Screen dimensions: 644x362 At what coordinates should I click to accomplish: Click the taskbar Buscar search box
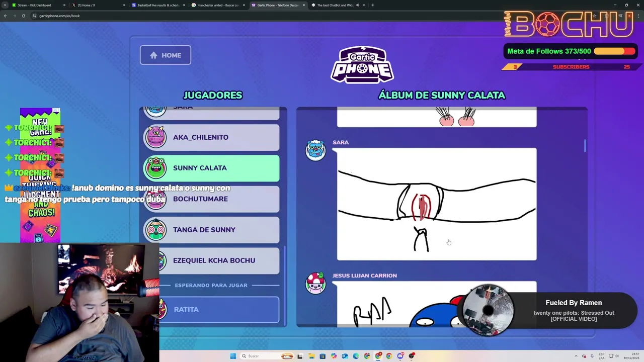coord(267,356)
